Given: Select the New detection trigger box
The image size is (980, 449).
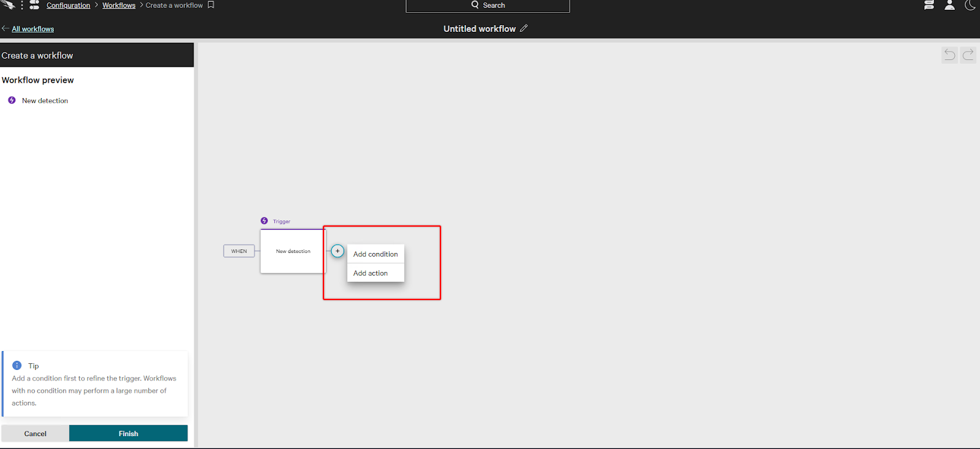Looking at the screenshot, I should coord(293,251).
